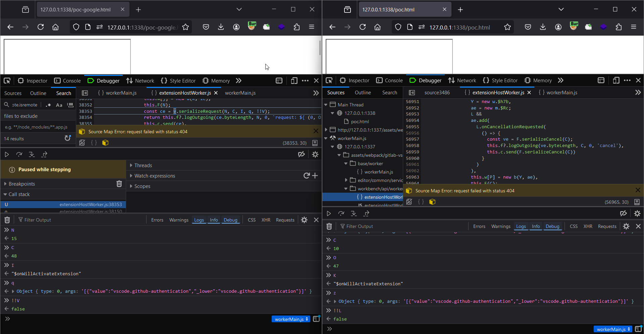Click Resume button in right debugger
The image size is (644, 334).
pos(329,213)
